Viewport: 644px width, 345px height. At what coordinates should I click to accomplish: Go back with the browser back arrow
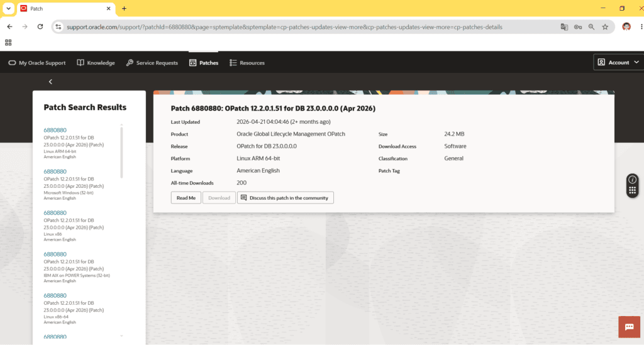coord(10,26)
